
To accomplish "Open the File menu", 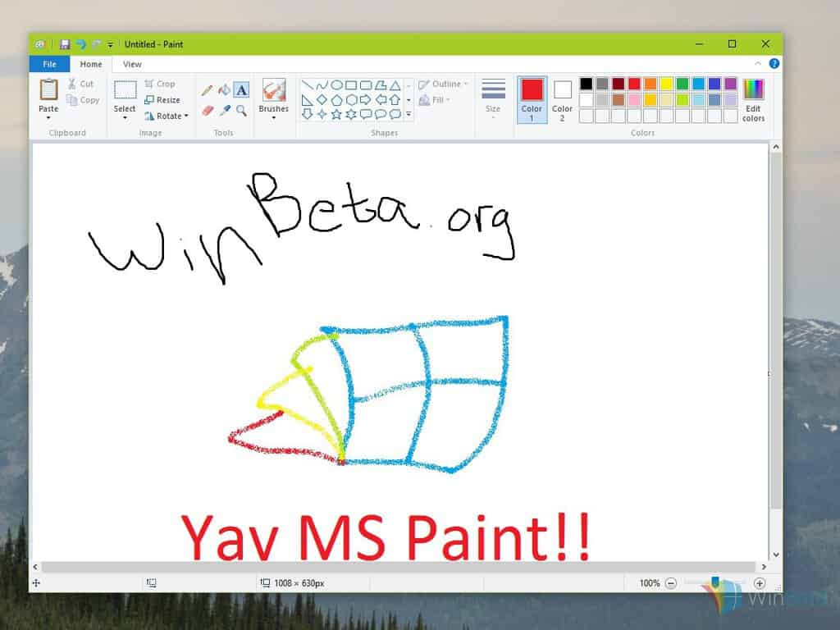I will point(49,64).
